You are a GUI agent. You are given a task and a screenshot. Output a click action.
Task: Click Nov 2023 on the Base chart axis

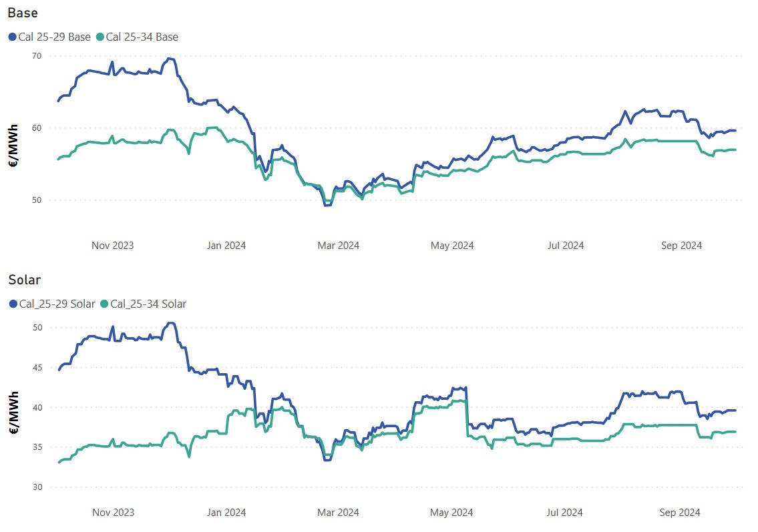112,246
